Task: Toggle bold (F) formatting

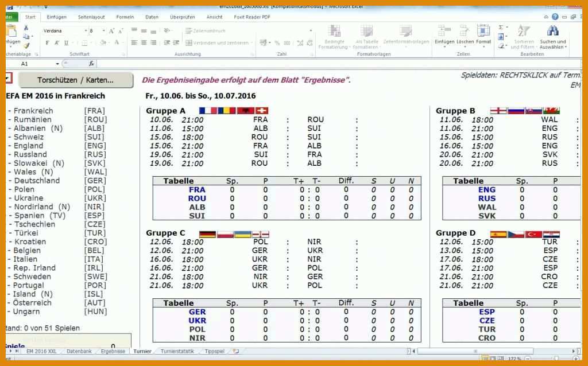Action: pyautogui.click(x=47, y=42)
